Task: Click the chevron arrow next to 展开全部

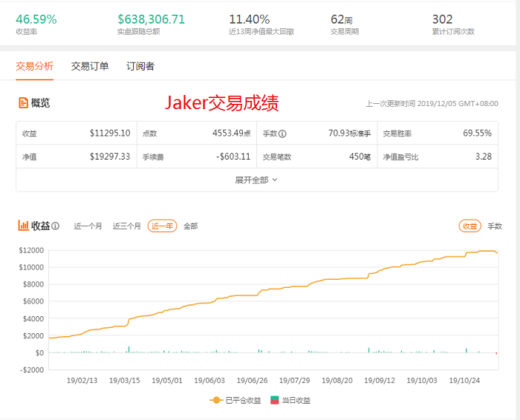Action: point(275,180)
